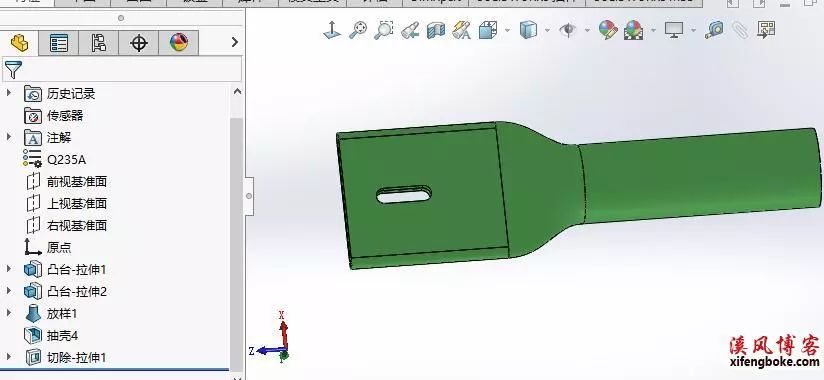
Task: Open the PropertyManager tab
Action: pos(59,43)
